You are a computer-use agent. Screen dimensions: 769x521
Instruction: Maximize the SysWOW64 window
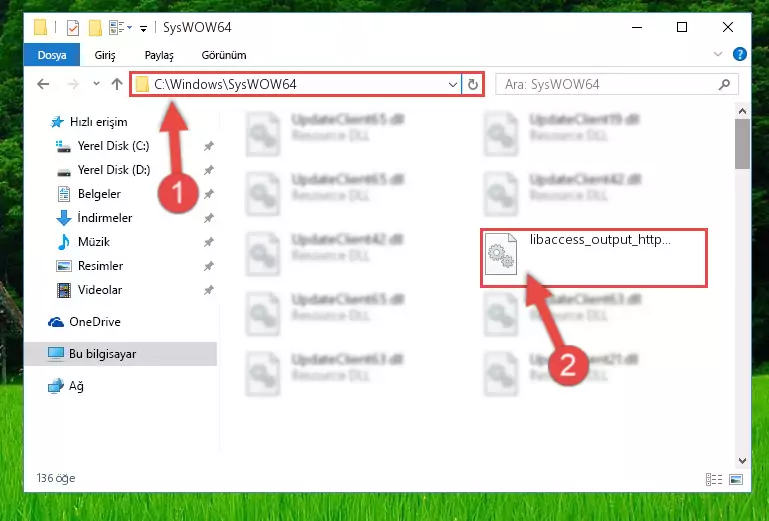pos(682,27)
